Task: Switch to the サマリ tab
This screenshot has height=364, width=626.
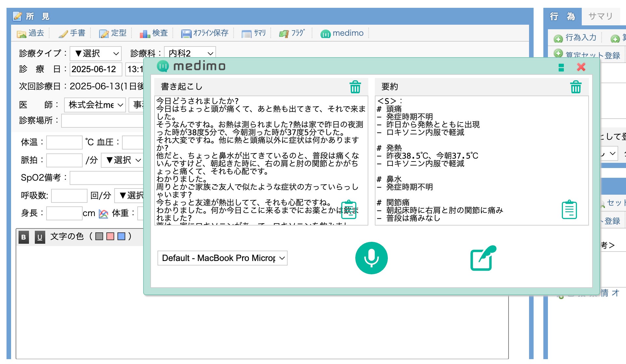Action: click(x=600, y=16)
